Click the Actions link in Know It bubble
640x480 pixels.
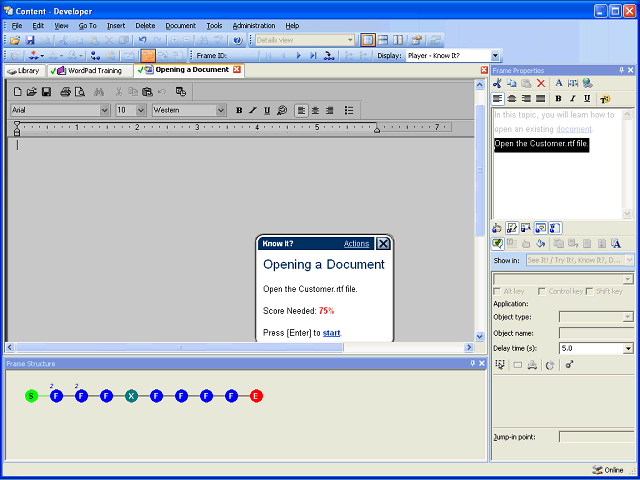click(x=356, y=244)
